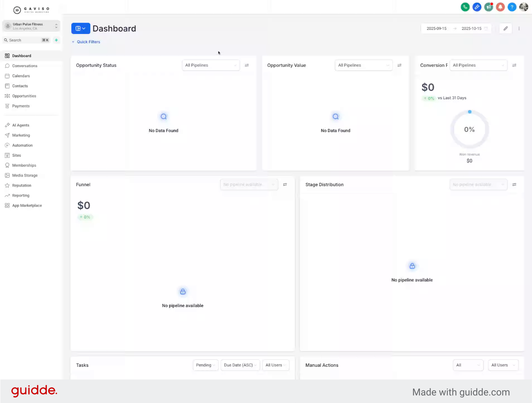Click the user profile avatar
532x403 pixels.
524,7
